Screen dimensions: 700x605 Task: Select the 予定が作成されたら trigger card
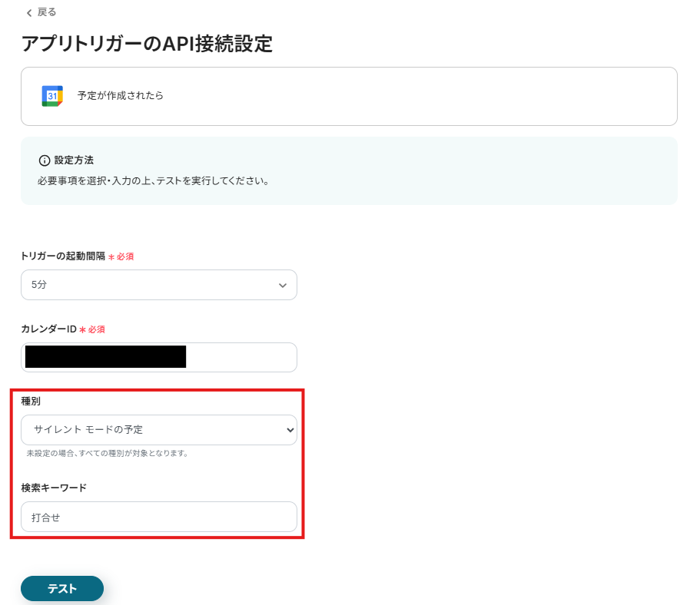(x=350, y=95)
